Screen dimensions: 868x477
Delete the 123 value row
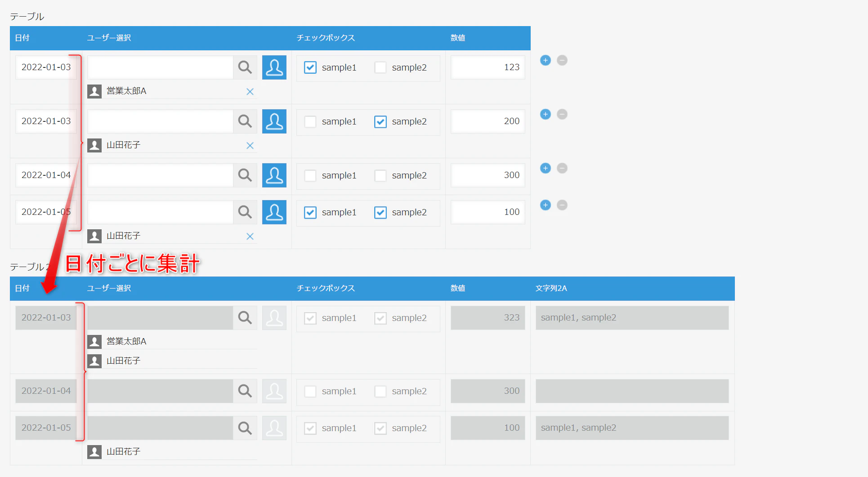tap(562, 60)
